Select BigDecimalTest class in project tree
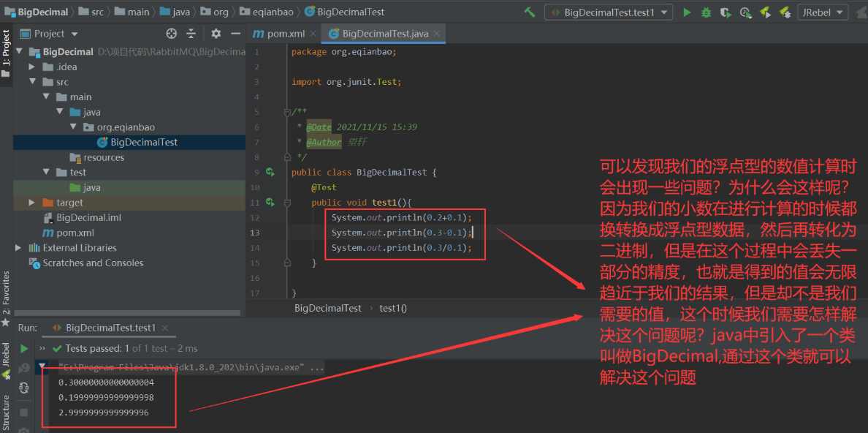 pos(137,143)
